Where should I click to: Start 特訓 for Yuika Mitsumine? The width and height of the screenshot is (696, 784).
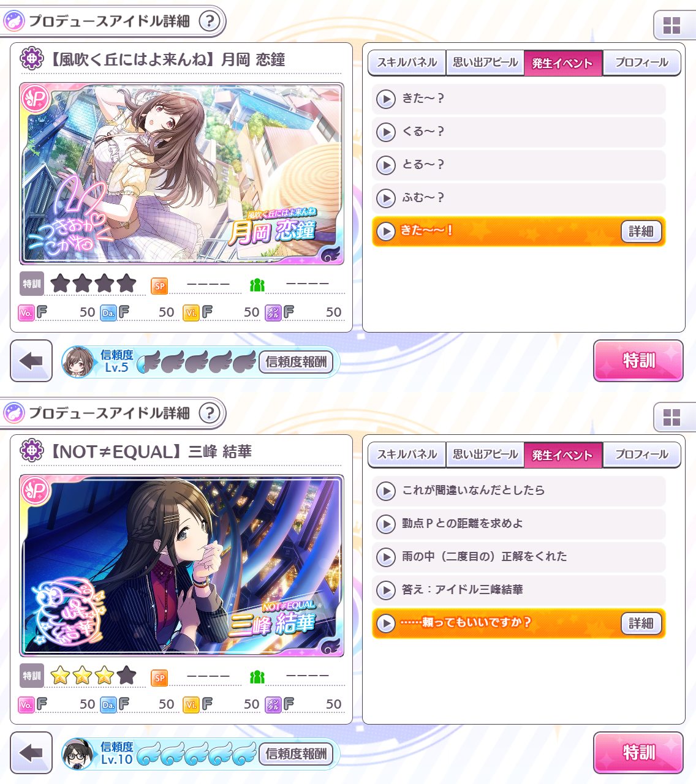click(x=638, y=753)
